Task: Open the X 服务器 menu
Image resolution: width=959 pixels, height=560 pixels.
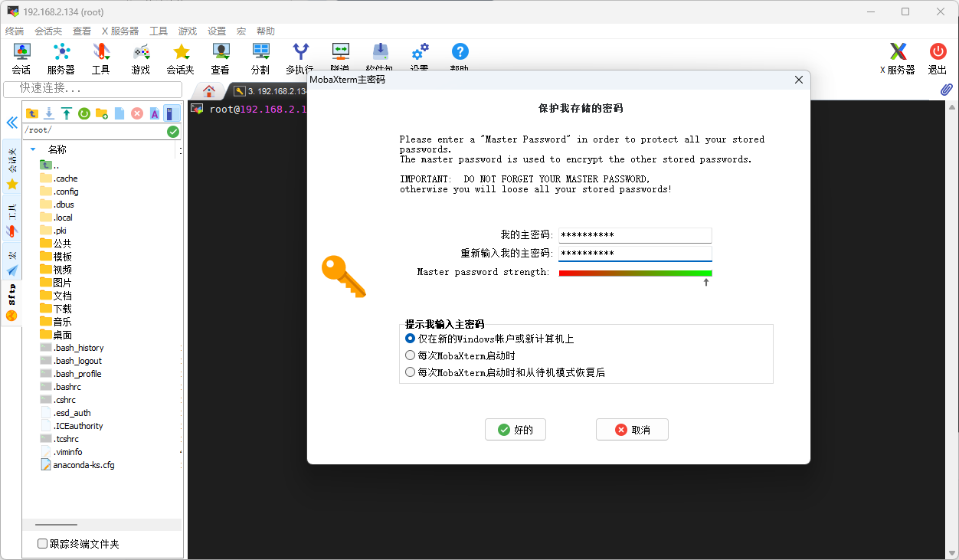Action: coord(120,31)
